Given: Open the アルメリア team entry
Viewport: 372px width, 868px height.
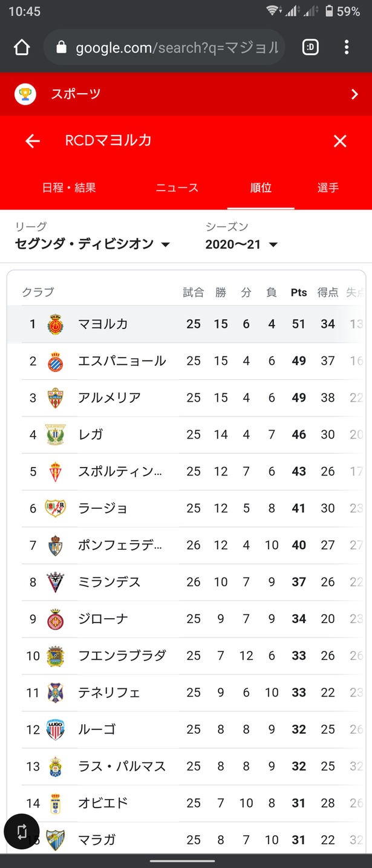Looking at the screenshot, I should click(x=109, y=398).
